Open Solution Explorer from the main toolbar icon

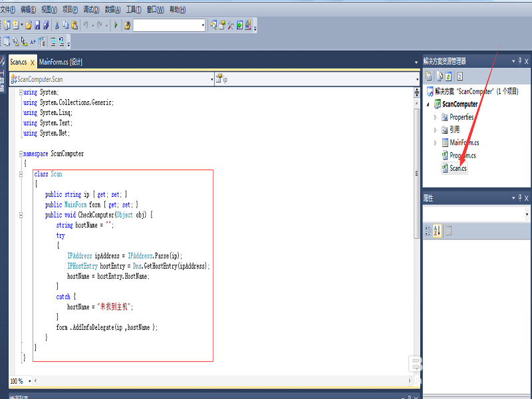213,25
